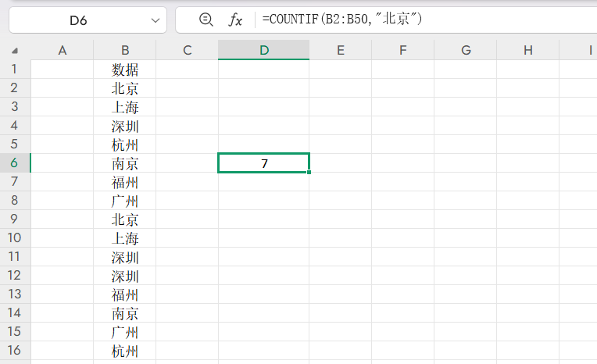
Task: Expand the Name Box dropdown arrow
Action: (x=156, y=20)
